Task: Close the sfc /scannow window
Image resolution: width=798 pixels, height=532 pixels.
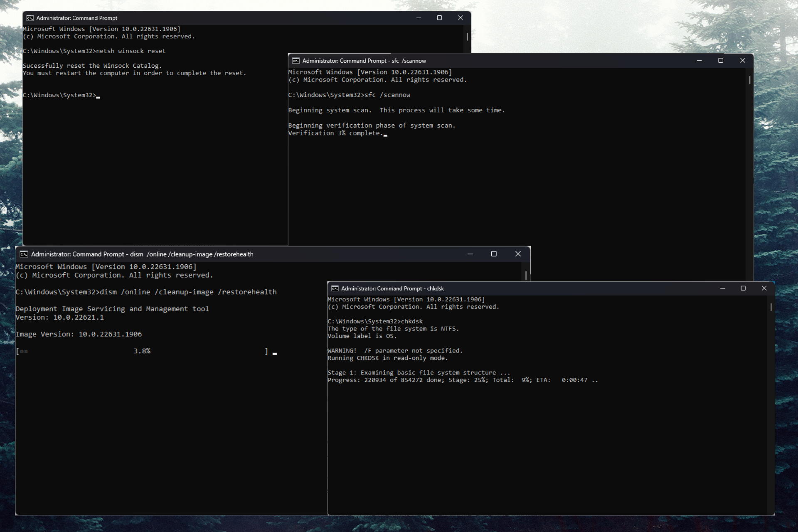Action: [x=743, y=60]
